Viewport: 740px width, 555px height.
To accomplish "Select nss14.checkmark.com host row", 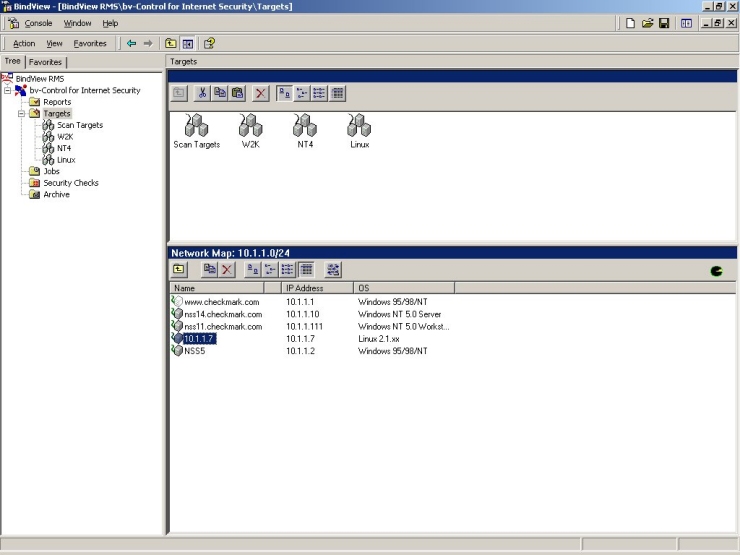I will [311, 314].
